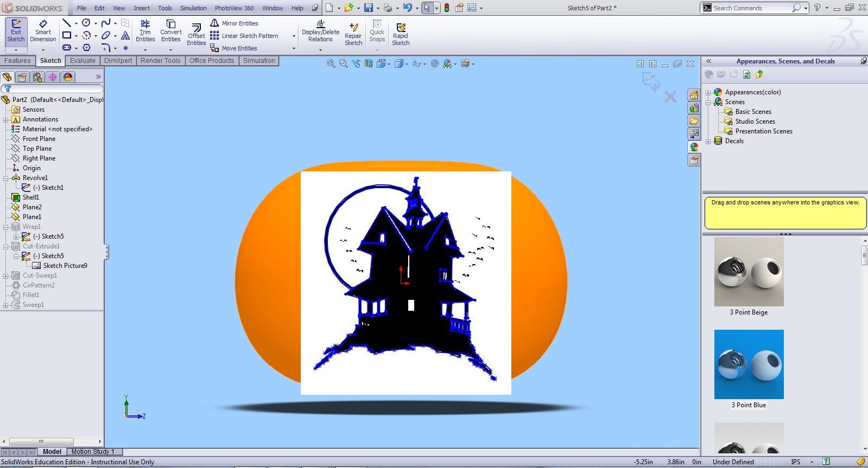Select Basic Scenes in the tree
This screenshot has width=868, height=468.
[753, 112]
